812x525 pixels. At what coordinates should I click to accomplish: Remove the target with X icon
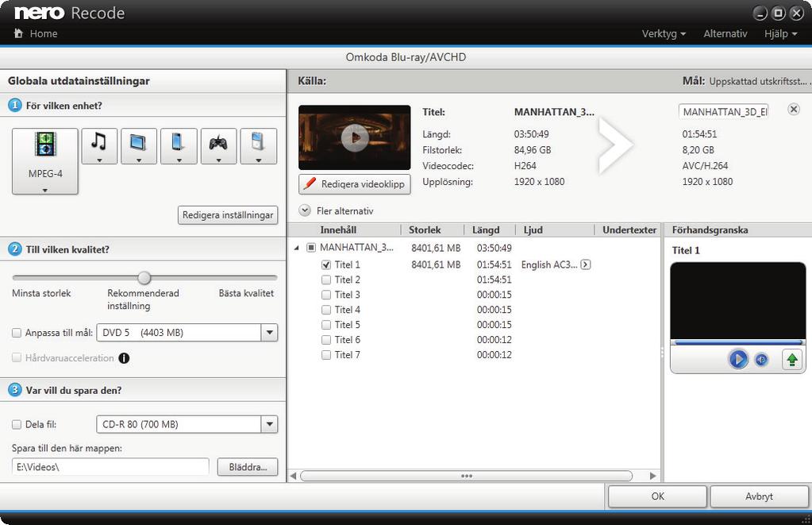[794, 110]
